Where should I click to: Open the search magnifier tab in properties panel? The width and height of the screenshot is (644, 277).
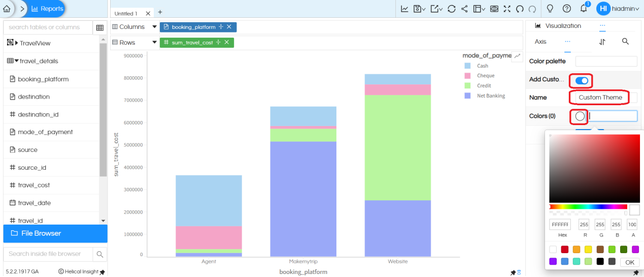pyautogui.click(x=625, y=42)
